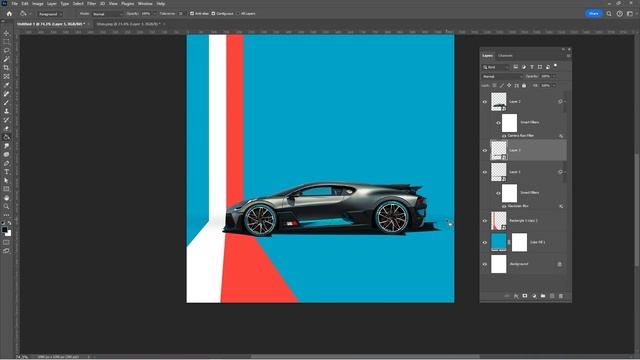The height and width of the screenshot is (360, 640).
Task: Select the Hand tool
Action: coord(6,198)
